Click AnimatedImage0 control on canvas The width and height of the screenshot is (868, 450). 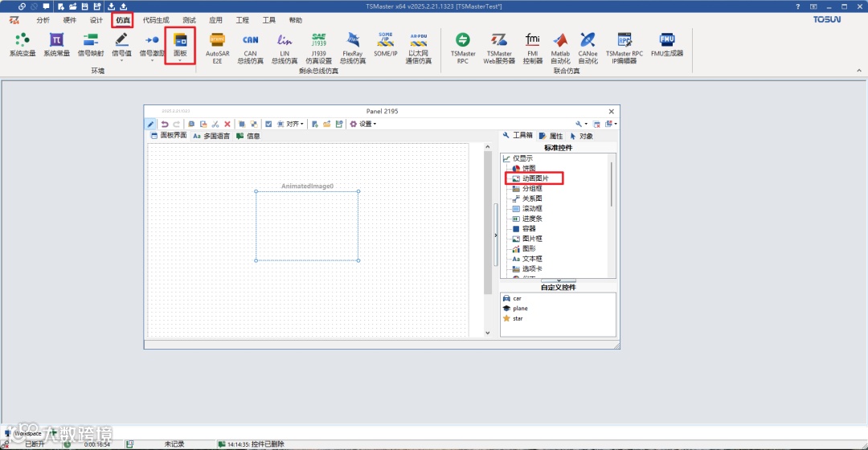coord(307,226)
